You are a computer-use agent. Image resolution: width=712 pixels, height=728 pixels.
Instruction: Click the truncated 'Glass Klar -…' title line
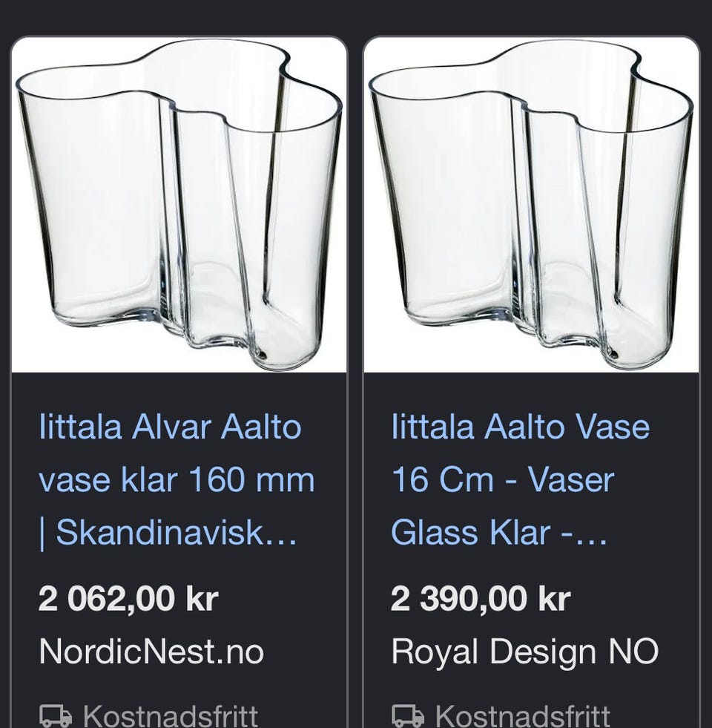click(x=499, y=532)
